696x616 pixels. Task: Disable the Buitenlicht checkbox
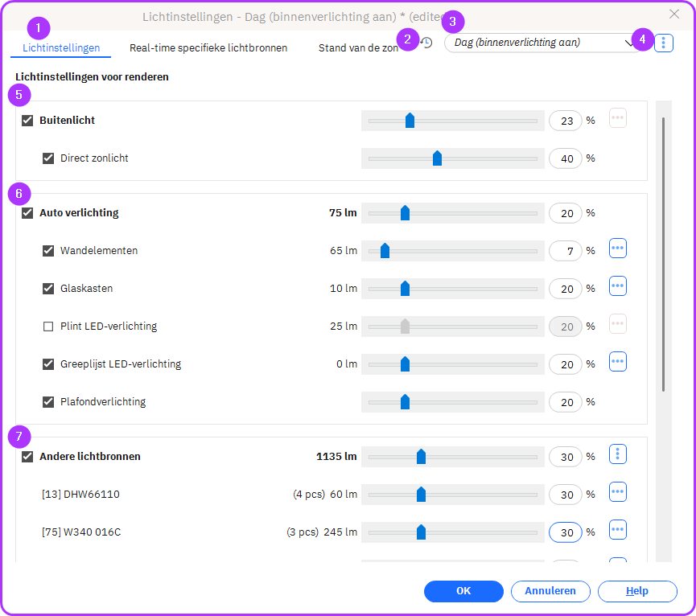27,121
